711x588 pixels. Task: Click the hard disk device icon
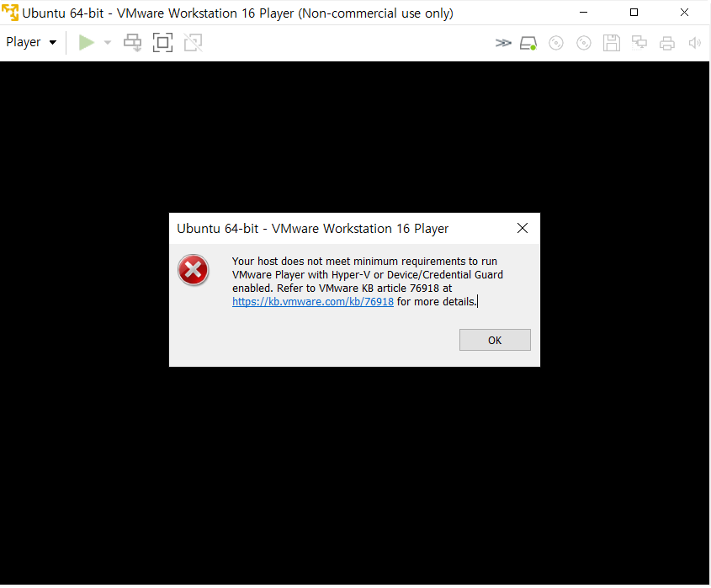pyautogui.click(x=528, y=43)
